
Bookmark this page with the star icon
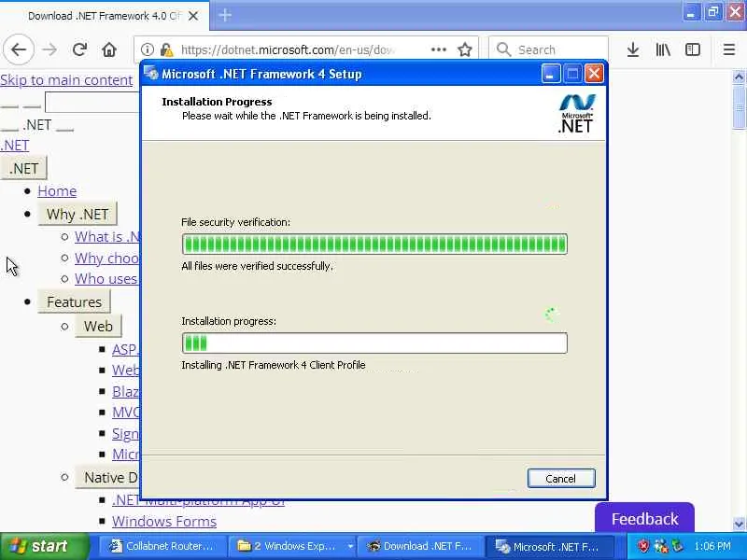(x=464, y=49)
